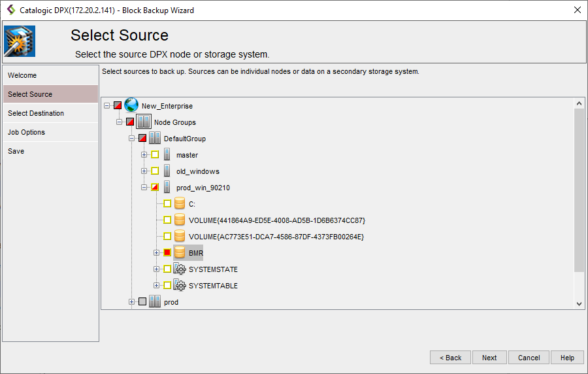Click the master node server icon

167,155
